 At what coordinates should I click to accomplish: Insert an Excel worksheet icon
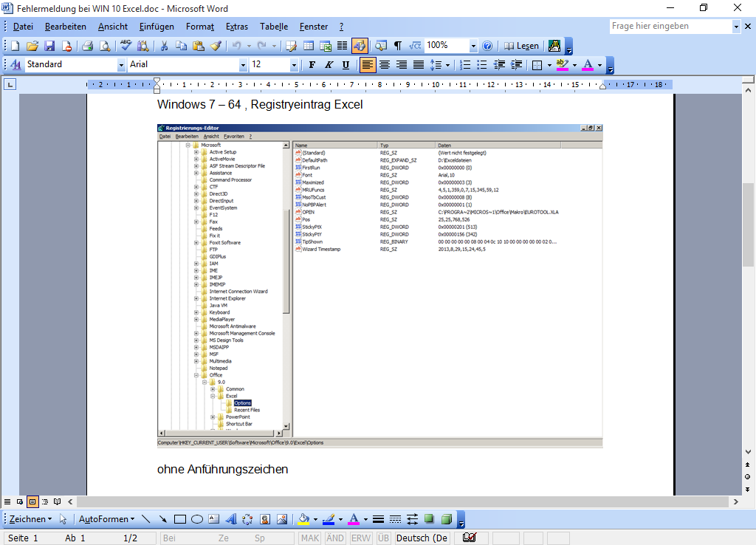pyautogui.click(x=326, y=46)
